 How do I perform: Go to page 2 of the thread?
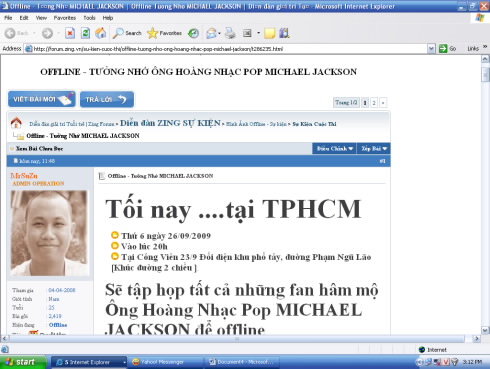click(x=374, y=103)
